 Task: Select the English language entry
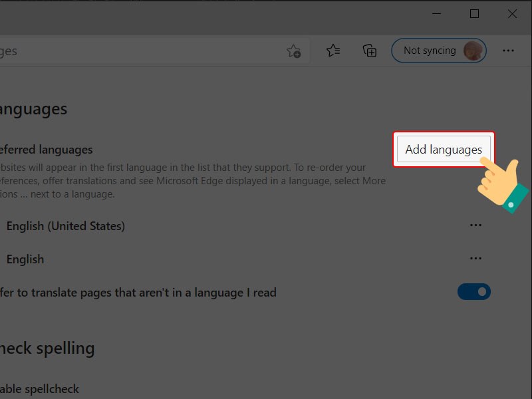25,259
